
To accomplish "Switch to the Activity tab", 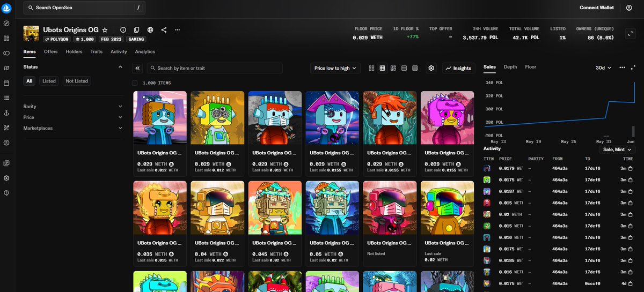I will click(119, 51).
